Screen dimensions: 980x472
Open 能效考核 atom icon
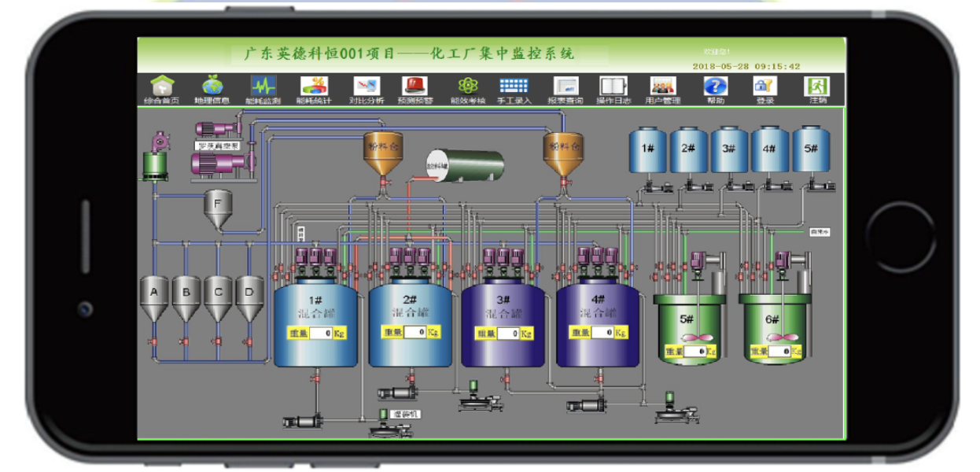pos(467,86)
